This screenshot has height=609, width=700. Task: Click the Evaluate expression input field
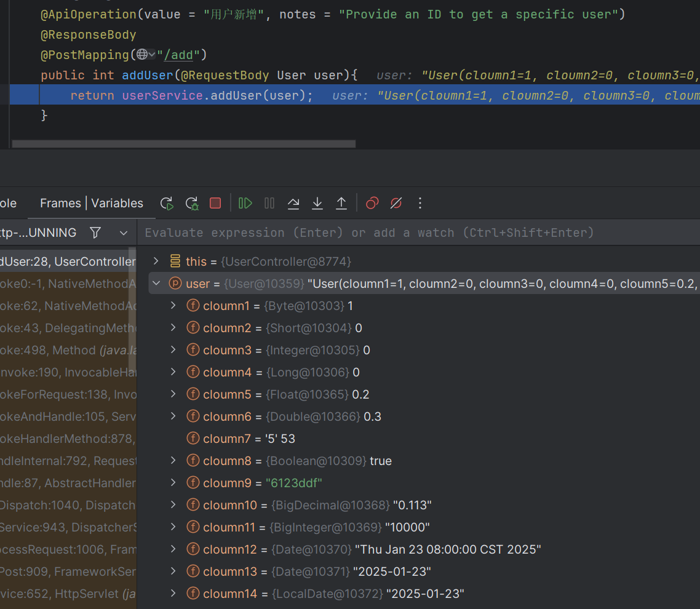[418, 233]
